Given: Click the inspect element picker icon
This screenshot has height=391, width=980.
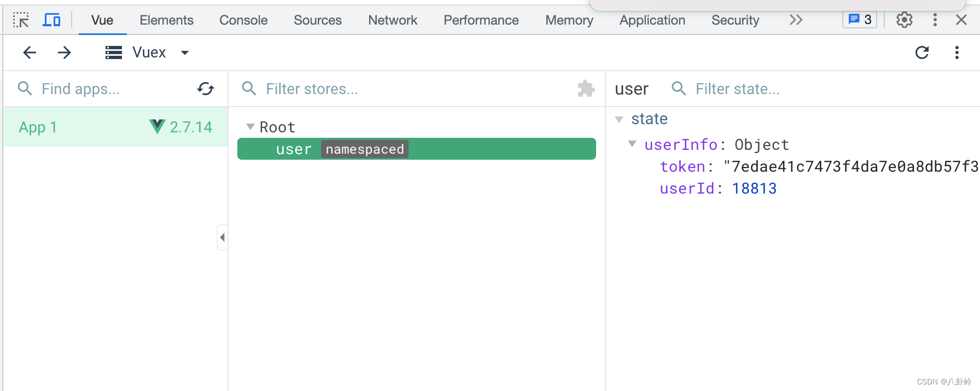Looking at the screenshot, I should tap(21, 20).
